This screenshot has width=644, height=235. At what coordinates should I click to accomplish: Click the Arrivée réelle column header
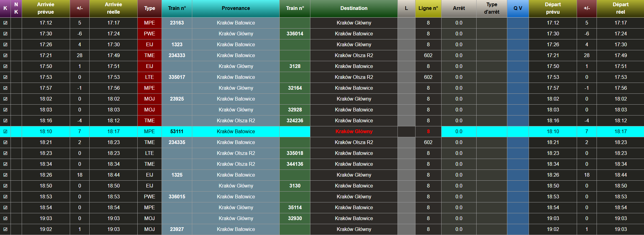[x=113, y=8]
